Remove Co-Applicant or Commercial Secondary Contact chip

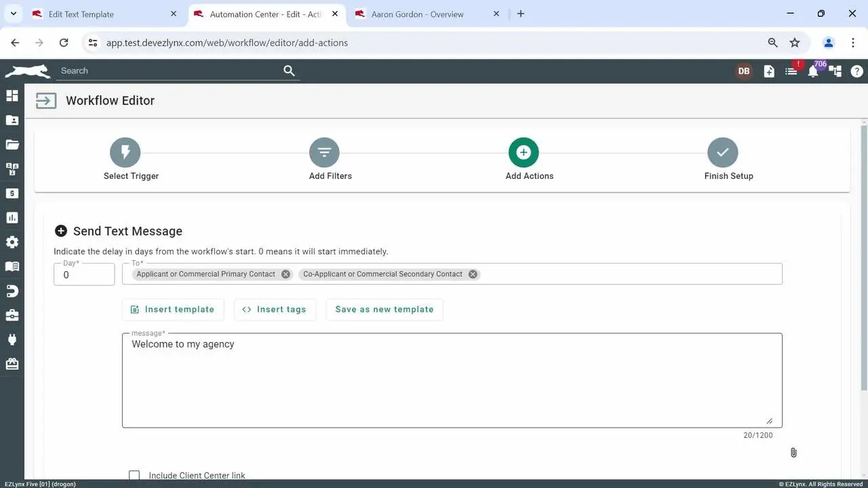[x=473, y=274]
